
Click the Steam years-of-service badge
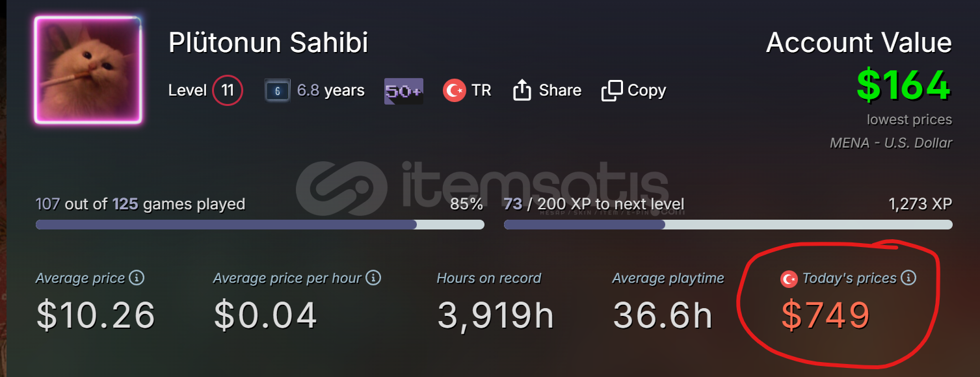(277, 90)
